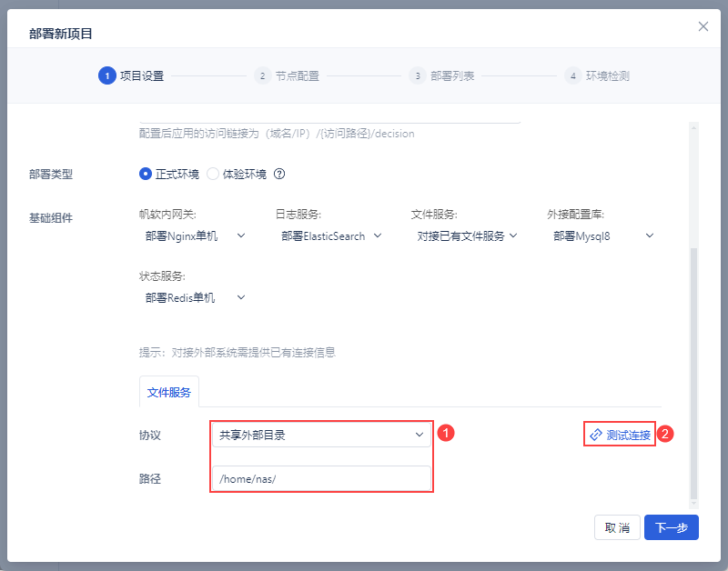The height and width of the screenshot is (571, 728).
Task: Click the help question mark icon beside 体验环境
Action: pos(280,174)
